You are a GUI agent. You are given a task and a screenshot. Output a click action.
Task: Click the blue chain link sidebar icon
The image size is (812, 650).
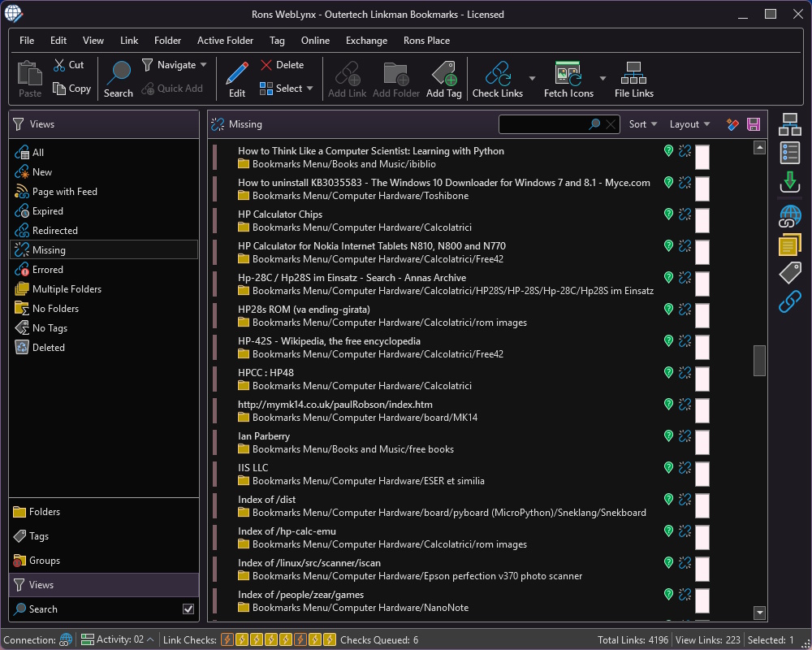(x=790, y=301)
